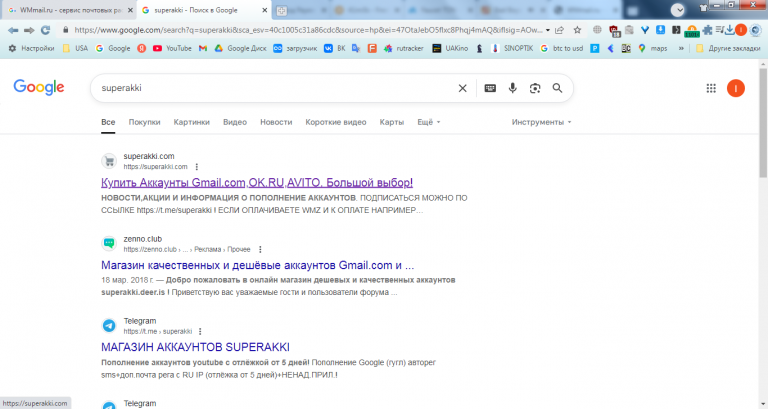Open Магазин качественных и дешёвые аккаунтов link

click(x=258, y=265)
